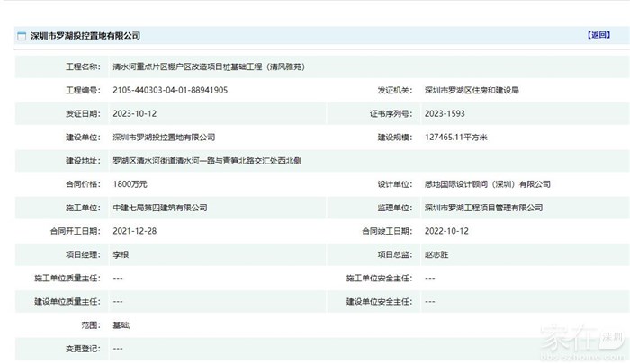This screenshot has height=364, width=630.
Task: Click the contract price 1800万元
Action: point(130,184)
